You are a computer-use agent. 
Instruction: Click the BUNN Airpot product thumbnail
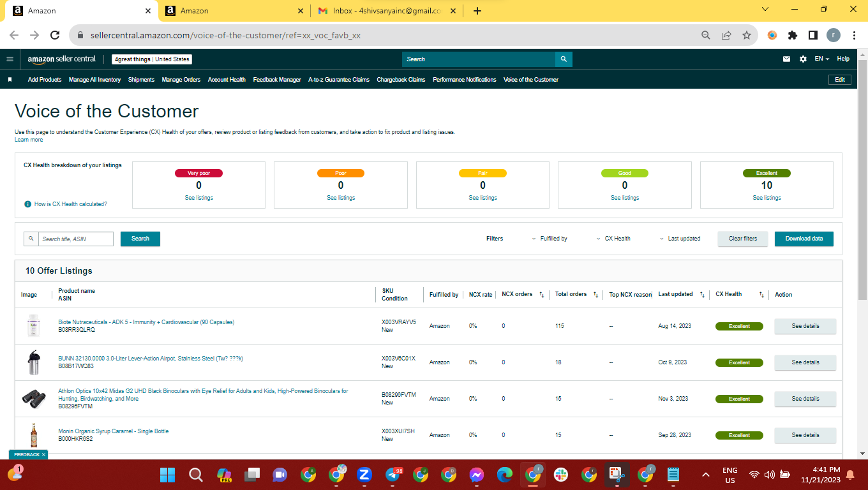tap(34, 362)
